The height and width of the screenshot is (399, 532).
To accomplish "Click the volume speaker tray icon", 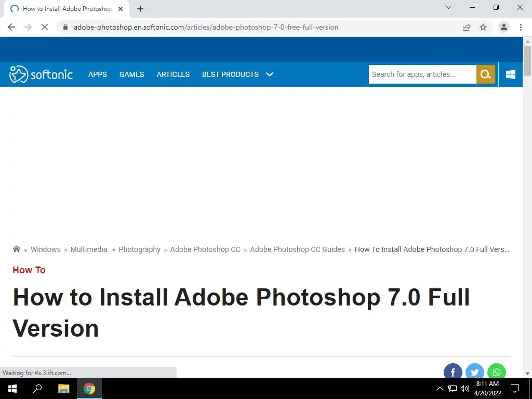I will (465, 389).
